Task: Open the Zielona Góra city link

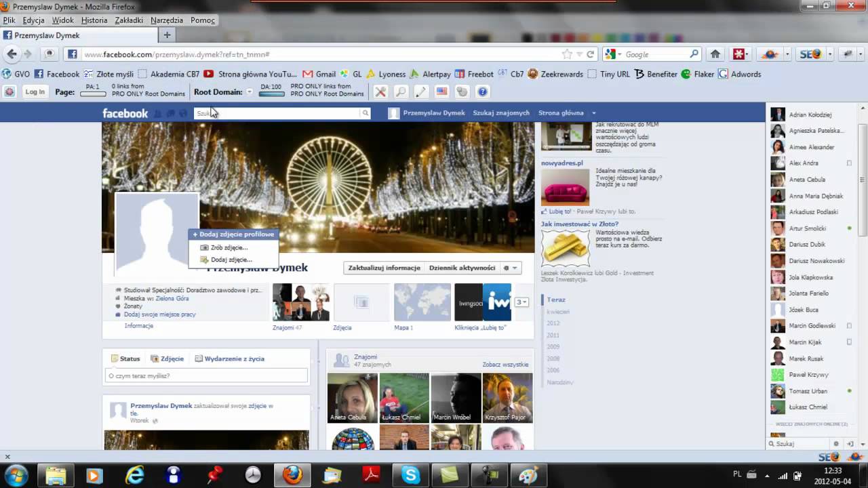Action: [172, 298]
